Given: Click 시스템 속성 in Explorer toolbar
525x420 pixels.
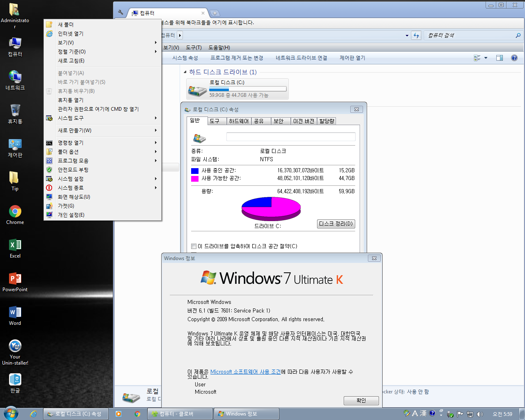Looking at the screenshot, I should coord(185,58).
